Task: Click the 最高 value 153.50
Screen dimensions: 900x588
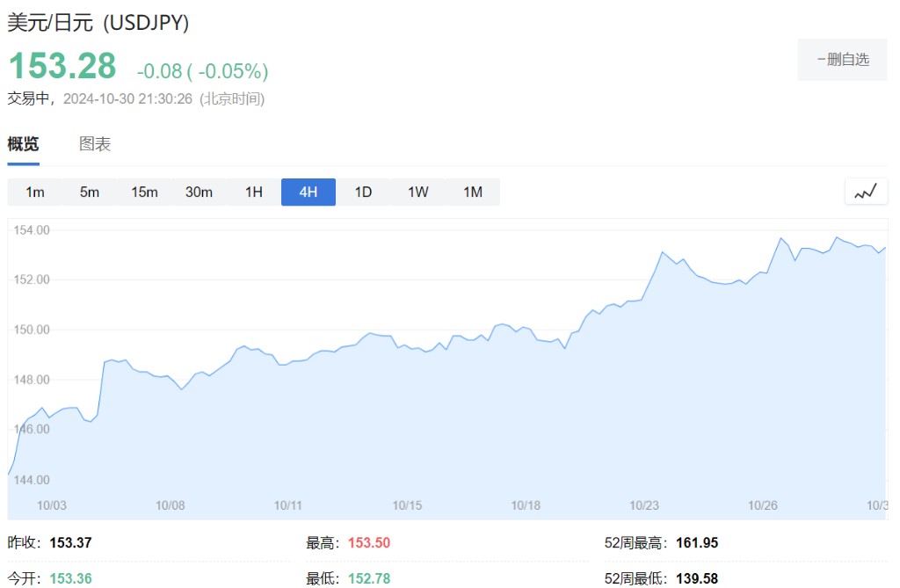Action: click(369, 543)
